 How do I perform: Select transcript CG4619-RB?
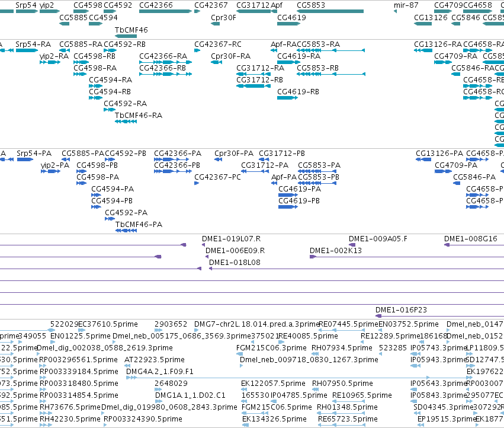(287, 98)
